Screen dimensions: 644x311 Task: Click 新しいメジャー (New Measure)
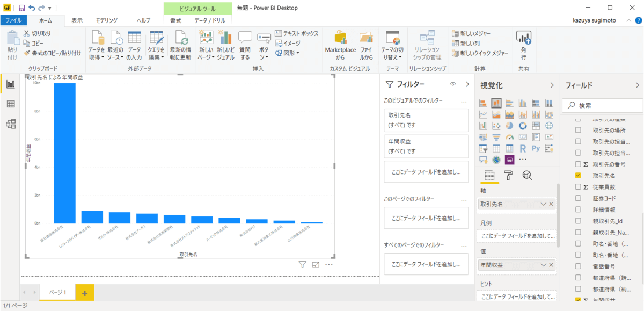[471, 33]
